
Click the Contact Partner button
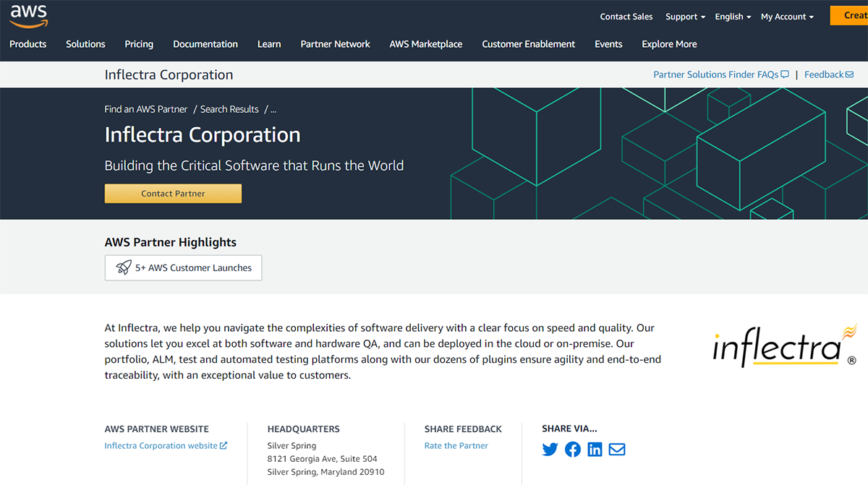coord(173,193)
